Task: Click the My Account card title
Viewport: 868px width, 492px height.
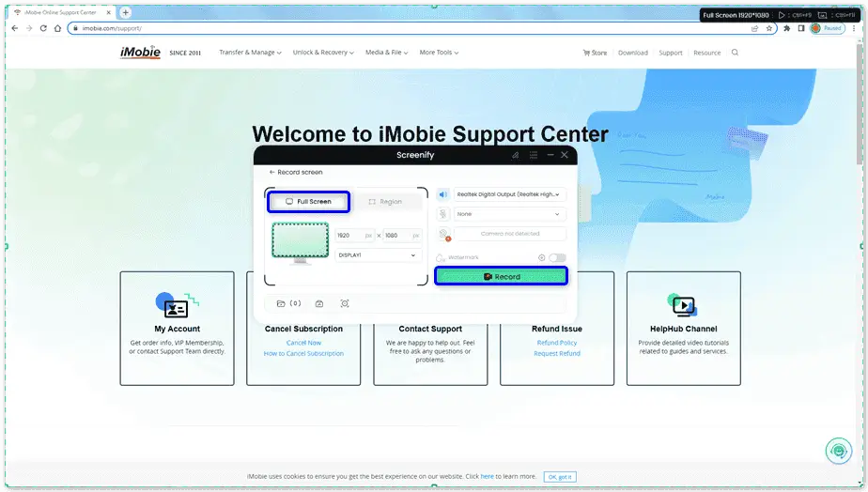Action: pyautogui.click(x=178, y=329)
